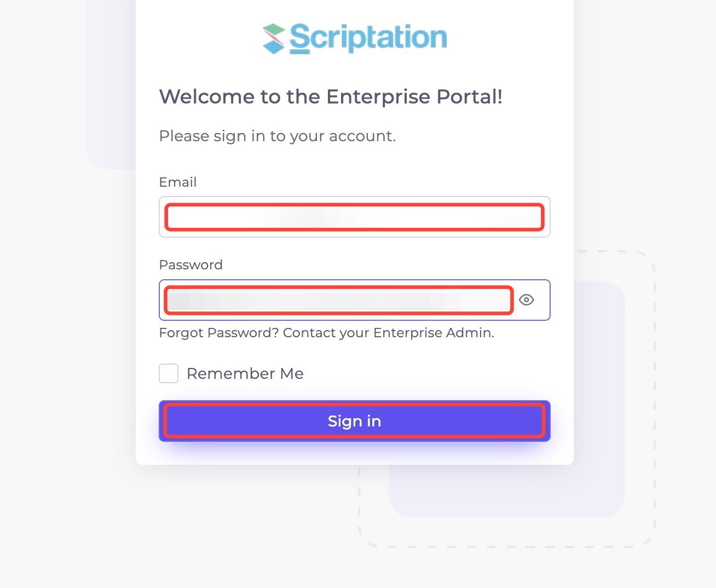The height and width of the screenshot is (588, 716).
Task: Focus the Email input field
Action: point(355,217)
